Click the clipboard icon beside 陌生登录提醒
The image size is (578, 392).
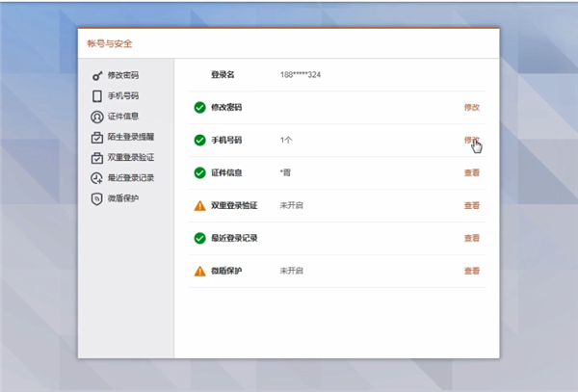pos(97,138)
